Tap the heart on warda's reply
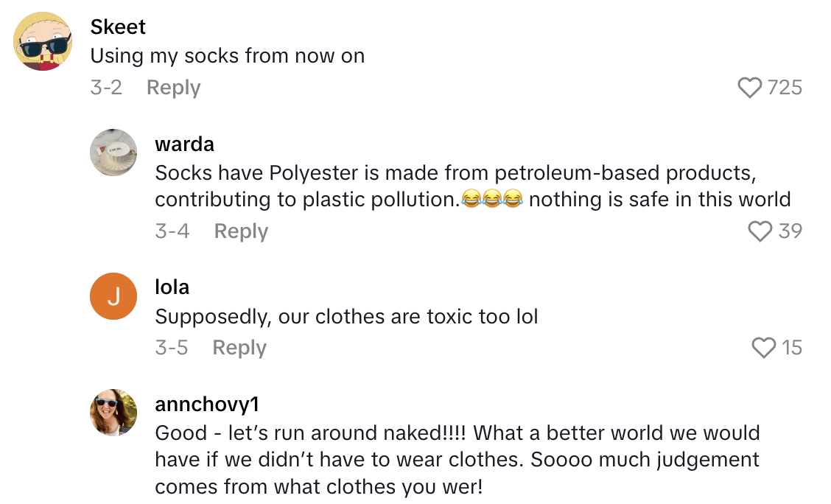831x504 pixels. pyautogui.click(x=760, y=231)
